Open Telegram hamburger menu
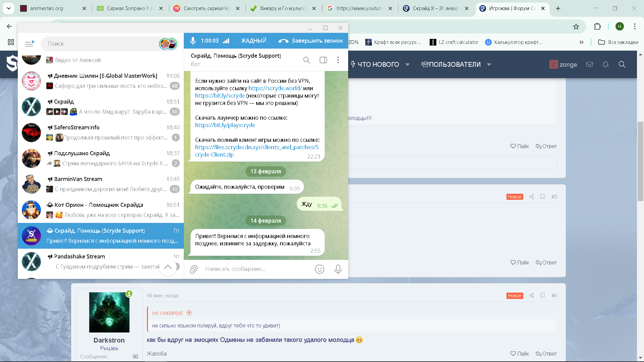Viewport: 644px width, 362px height. pos(29,44)
